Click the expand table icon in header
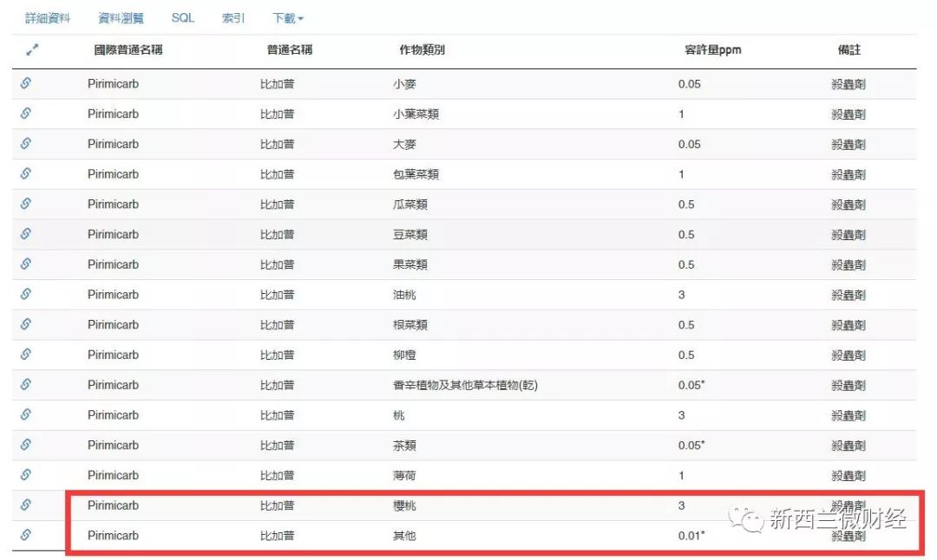 click(x=32, y=50)
